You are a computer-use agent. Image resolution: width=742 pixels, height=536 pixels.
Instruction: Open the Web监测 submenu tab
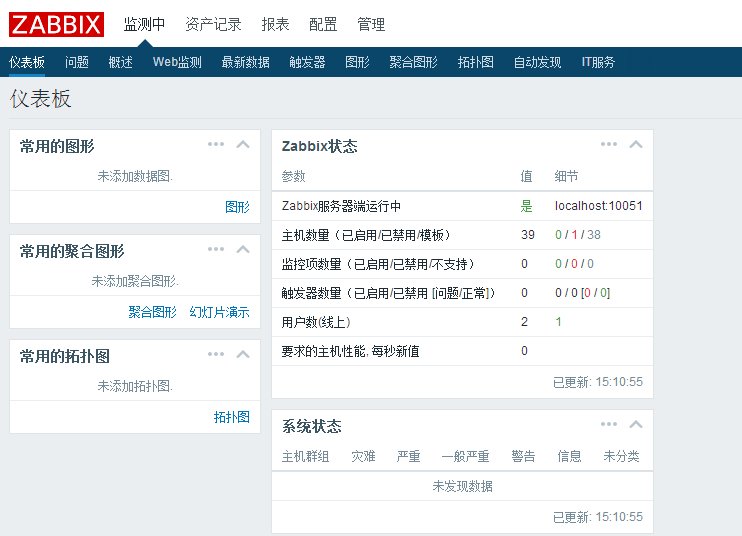(x=177, y=62)
